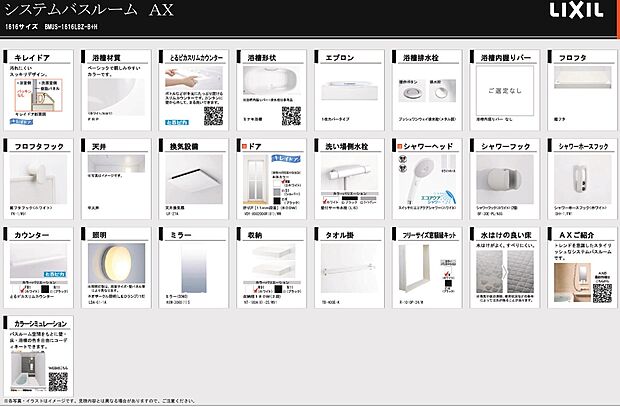Click the QR code in とるピカスリムカウンター card
This screenshot has width=620, height=407.
[x=214, y=114]
